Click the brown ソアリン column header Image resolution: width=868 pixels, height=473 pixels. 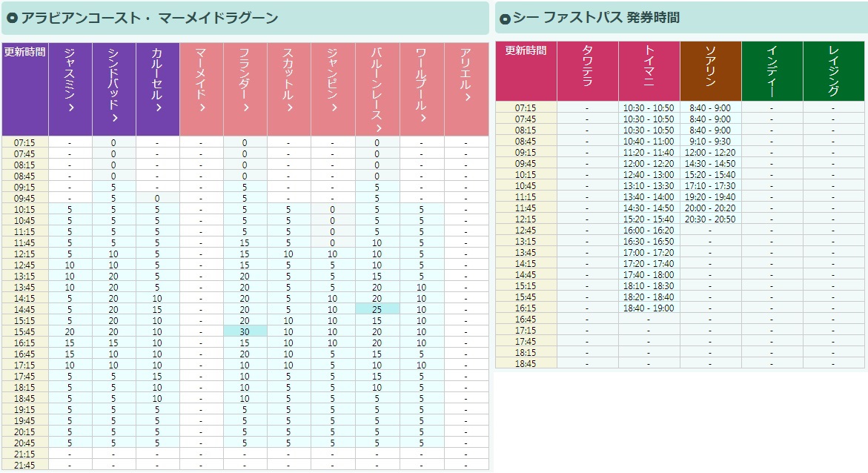(710, 67)
